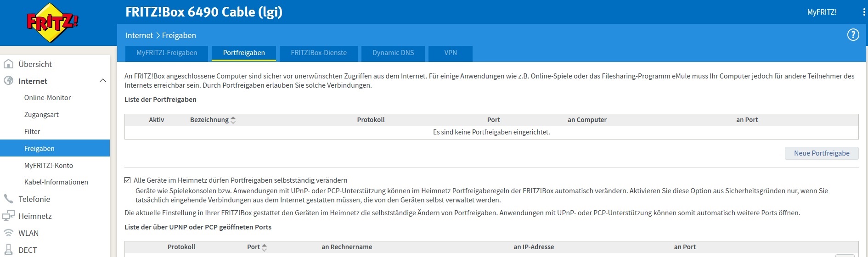Image resolution: width=868 pixels, height=257 pixels.
Task: Open Kabel-Informationen in sidebar
Action: coord(56,182)
